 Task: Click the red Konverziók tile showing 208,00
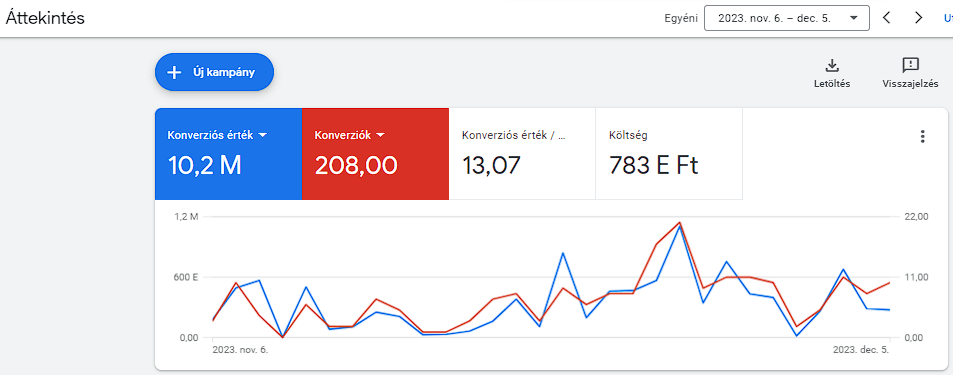pyautogui.click(x=376, y=154)
